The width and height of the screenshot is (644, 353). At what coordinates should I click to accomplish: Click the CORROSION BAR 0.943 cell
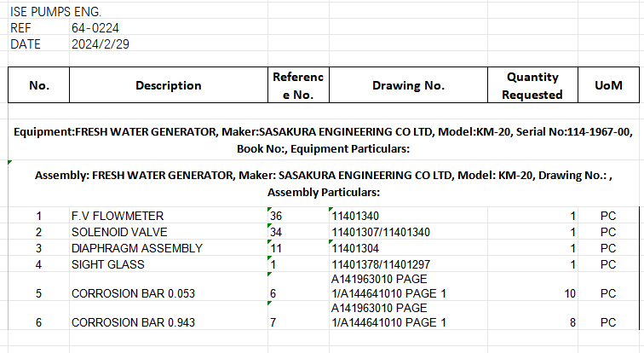point(169,315)
